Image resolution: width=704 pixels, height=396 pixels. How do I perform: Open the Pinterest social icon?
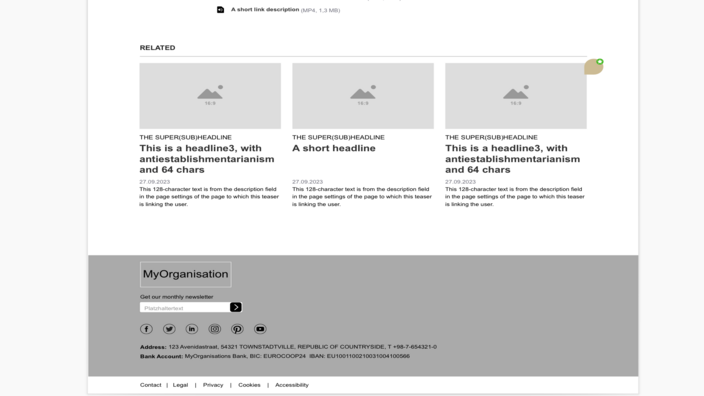point(237,329)
